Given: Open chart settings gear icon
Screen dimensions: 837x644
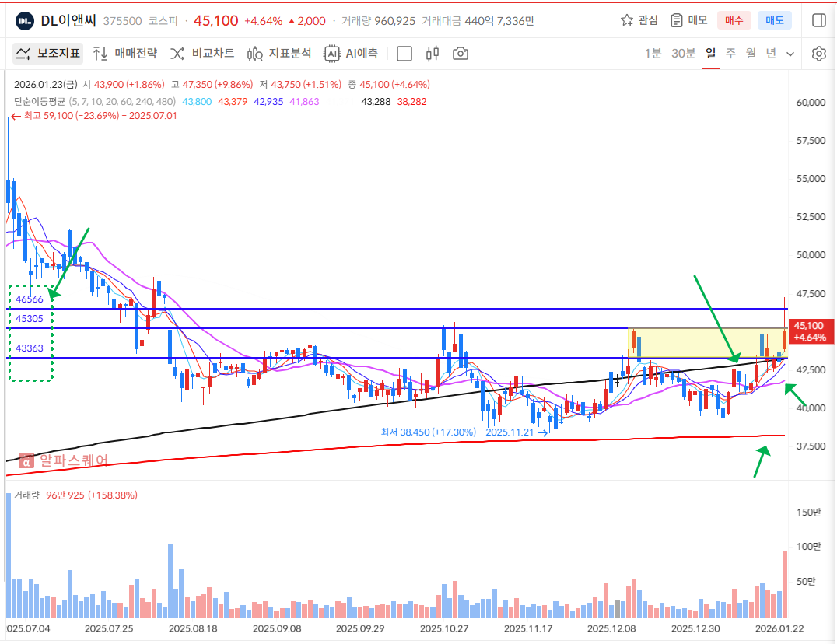Looking at the screenshot, I should [x=818, y=54].
